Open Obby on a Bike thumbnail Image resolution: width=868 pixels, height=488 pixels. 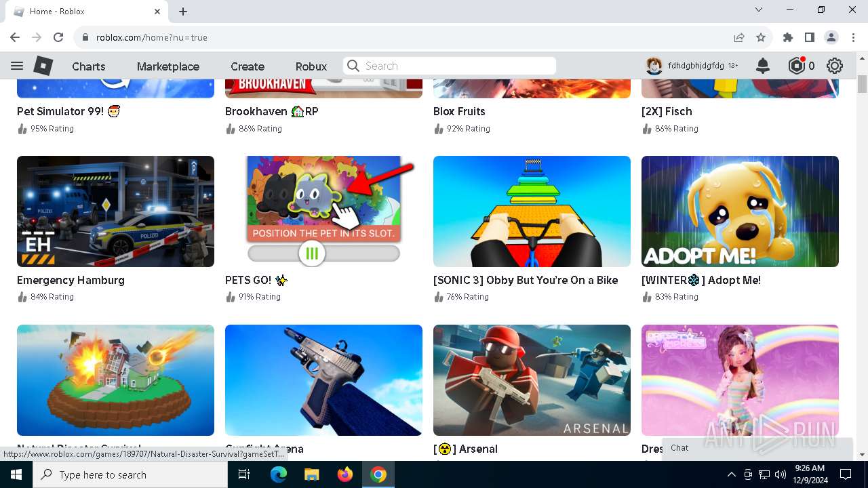click(x=532, y=211)
